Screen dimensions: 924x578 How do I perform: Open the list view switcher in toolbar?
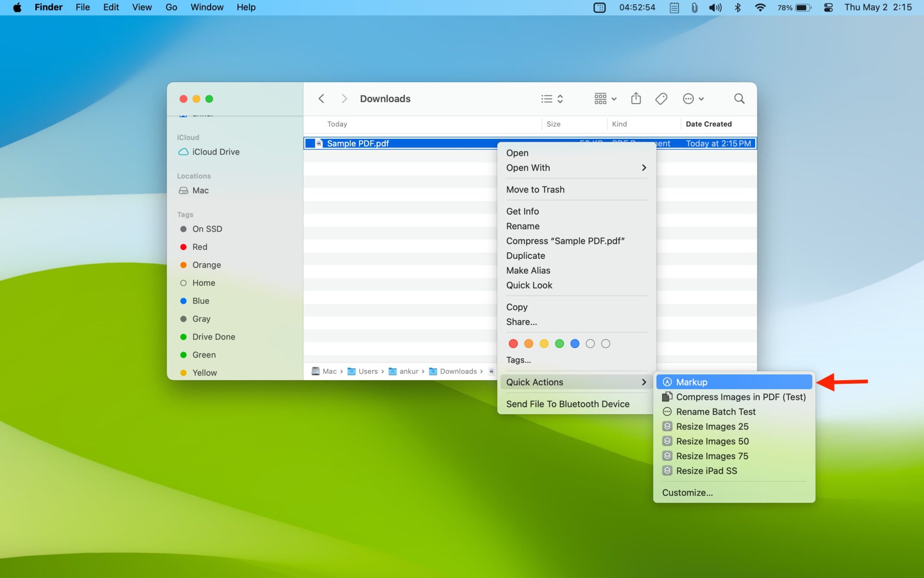[552, 98]
